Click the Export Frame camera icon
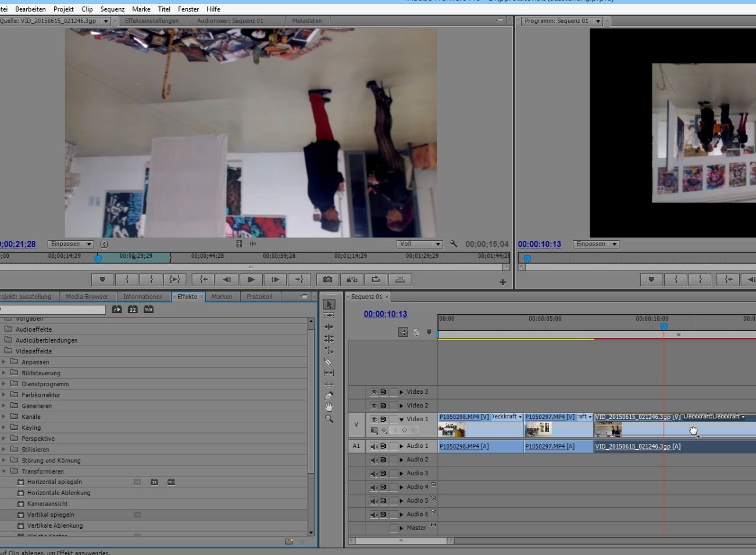 click(x=328, y=280)
